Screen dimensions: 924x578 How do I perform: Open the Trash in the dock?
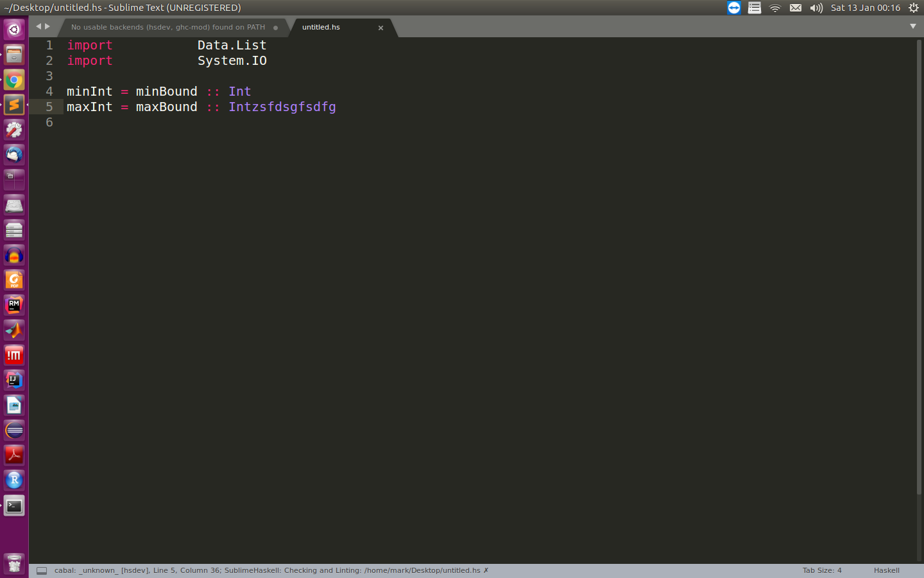pyautogui.click(x=14, y=564)
